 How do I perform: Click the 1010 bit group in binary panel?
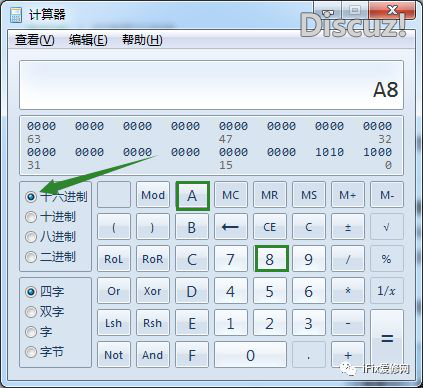pyautogui.click(x=330, y=152)
